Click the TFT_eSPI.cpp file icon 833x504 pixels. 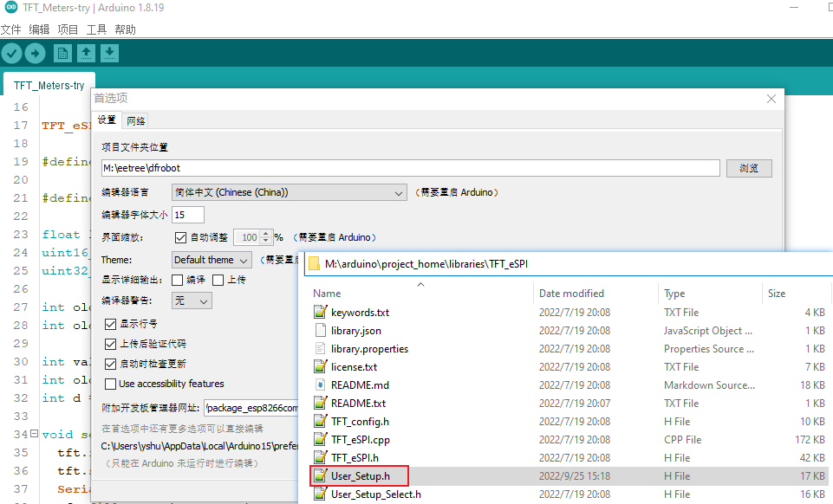tap(321, 439)
